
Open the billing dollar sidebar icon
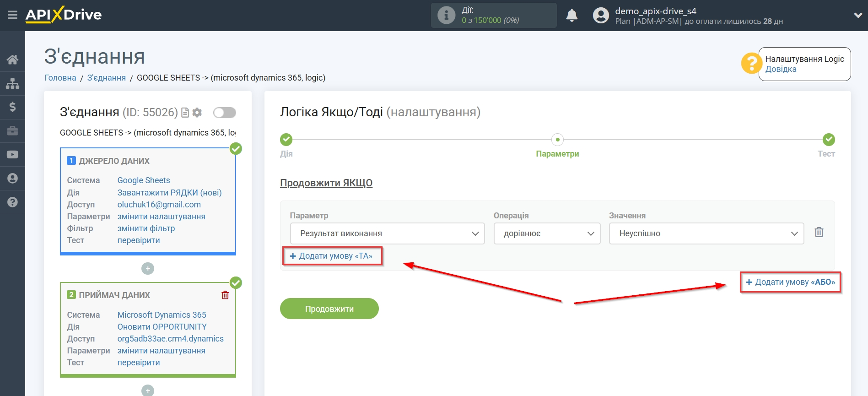click(12, 107)
